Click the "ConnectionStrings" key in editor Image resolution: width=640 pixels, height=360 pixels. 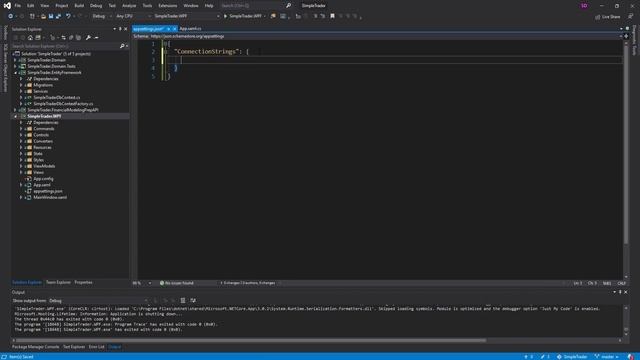coord(206,51)
